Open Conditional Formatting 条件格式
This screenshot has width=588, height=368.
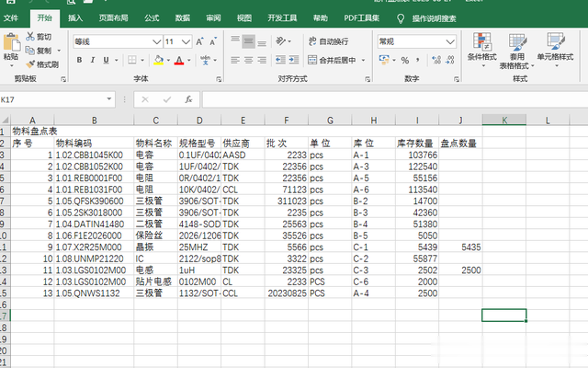pos(481,51)
